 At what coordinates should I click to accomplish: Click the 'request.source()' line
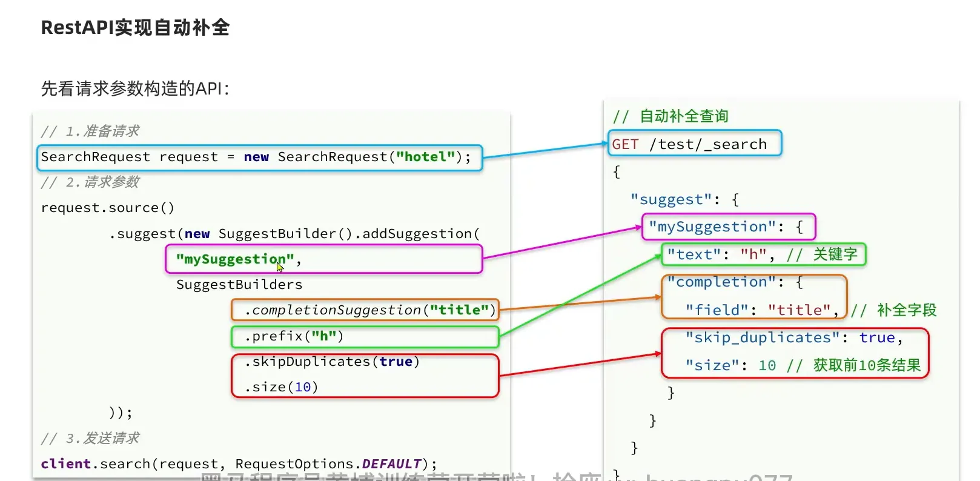pos(107,208)
